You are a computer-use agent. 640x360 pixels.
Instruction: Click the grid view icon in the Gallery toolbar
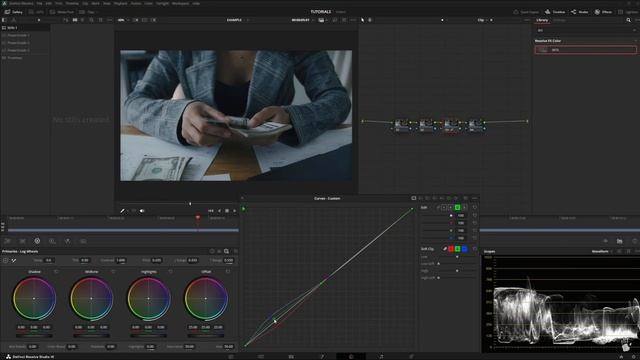tap(75, 20)
